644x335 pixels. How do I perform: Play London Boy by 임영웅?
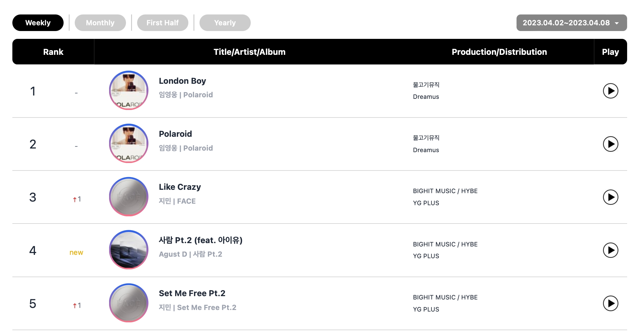(610, 91)
